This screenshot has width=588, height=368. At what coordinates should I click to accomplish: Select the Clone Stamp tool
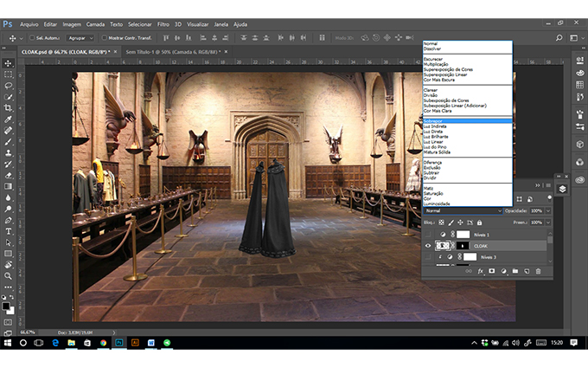tap(8, 153)
